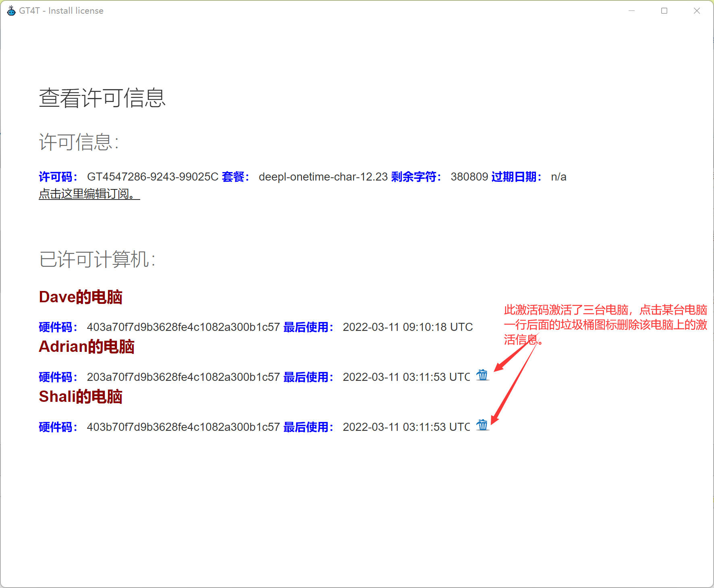This screenshot has width=714, height=588.
Task: Click the 查看许可信息 page heading
Action: coord(102,98)
